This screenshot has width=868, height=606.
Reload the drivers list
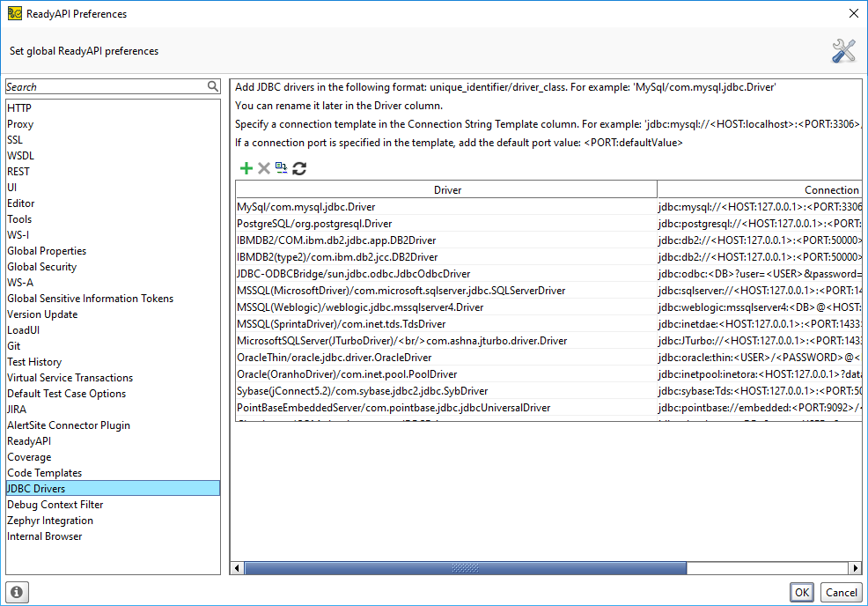(299, 168)
